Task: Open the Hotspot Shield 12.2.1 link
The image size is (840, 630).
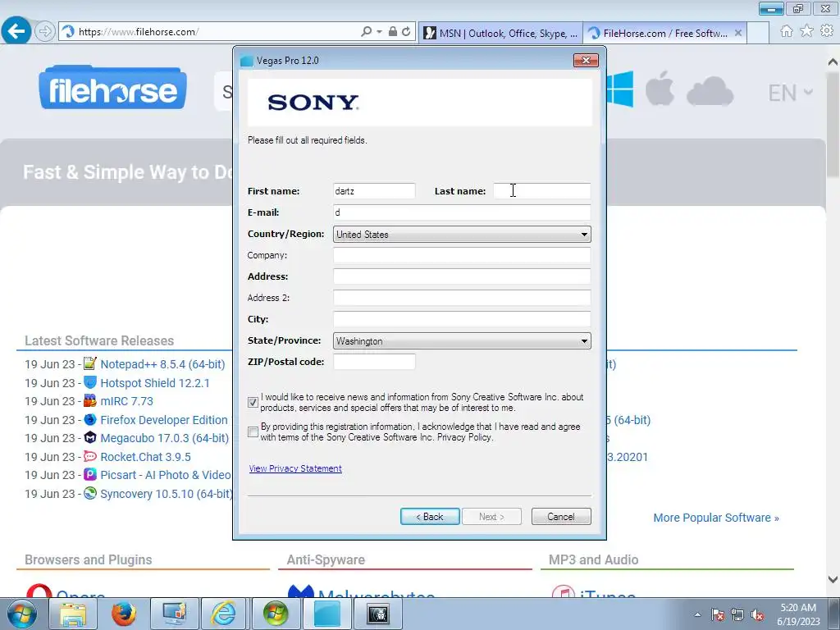Action: (x=155, y=383)
